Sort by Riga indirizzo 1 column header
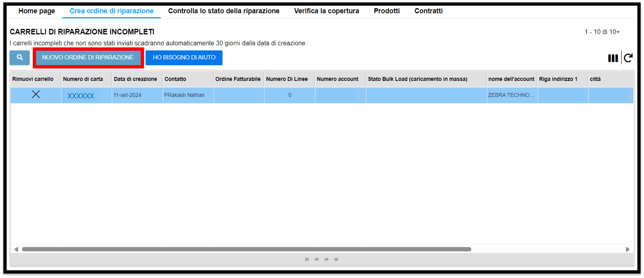Viewport: 644px width, 278px height. [563, 79]
